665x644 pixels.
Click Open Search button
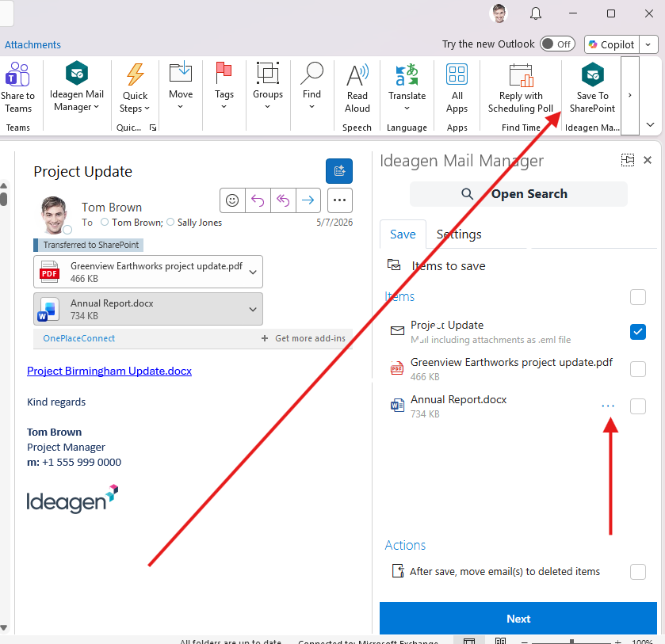pos(518,194)
